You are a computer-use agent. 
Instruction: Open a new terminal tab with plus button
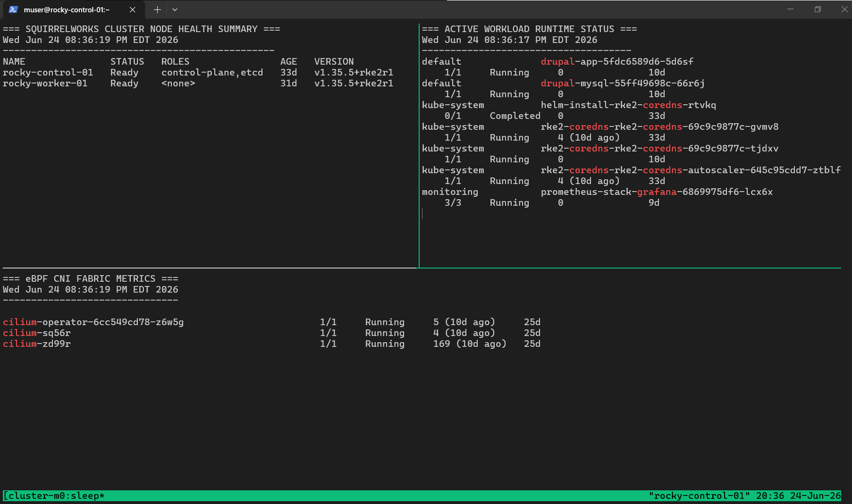(x=157, y=9)
